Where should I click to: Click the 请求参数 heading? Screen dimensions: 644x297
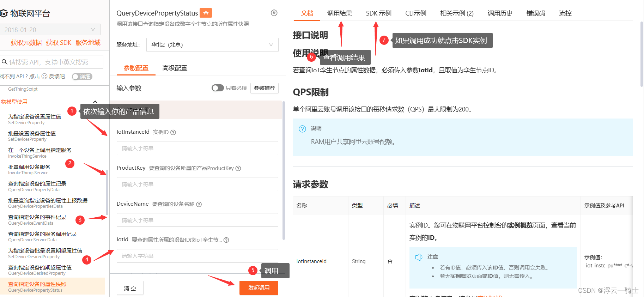point(310,184)
